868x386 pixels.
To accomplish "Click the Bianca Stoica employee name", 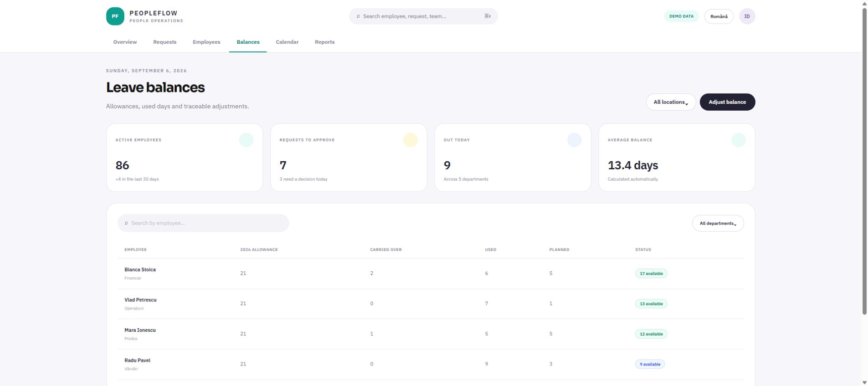I will tap(140, 269).
